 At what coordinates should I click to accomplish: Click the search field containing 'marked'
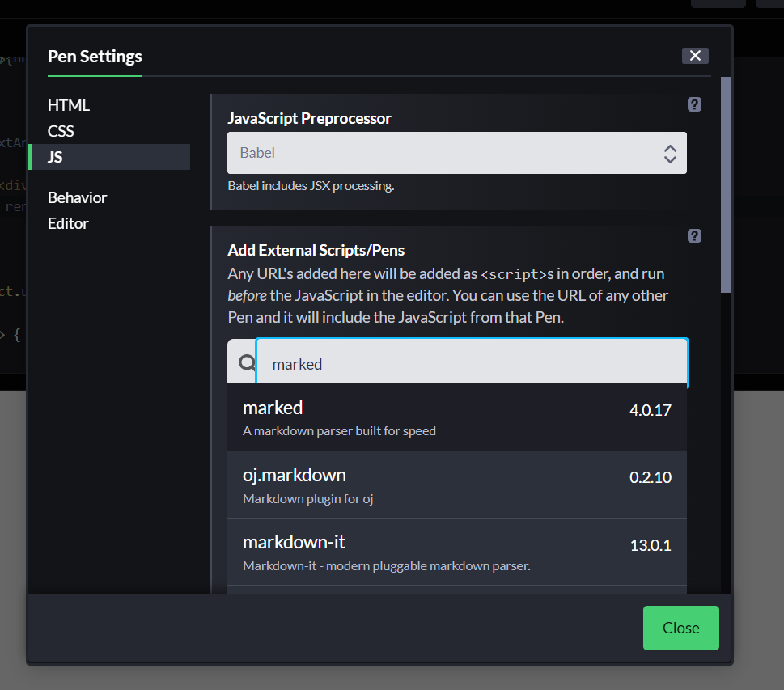[472, 364]
